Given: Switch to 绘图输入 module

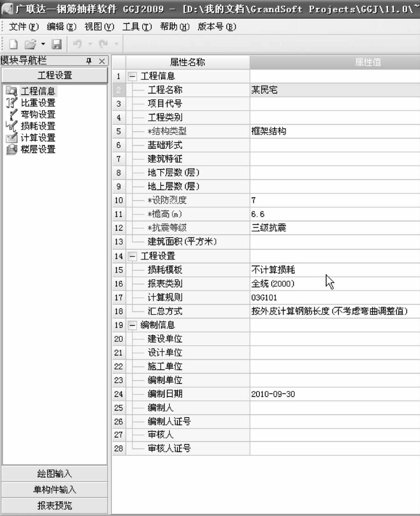Looking at the screenshot, I should tap(54, 474).
